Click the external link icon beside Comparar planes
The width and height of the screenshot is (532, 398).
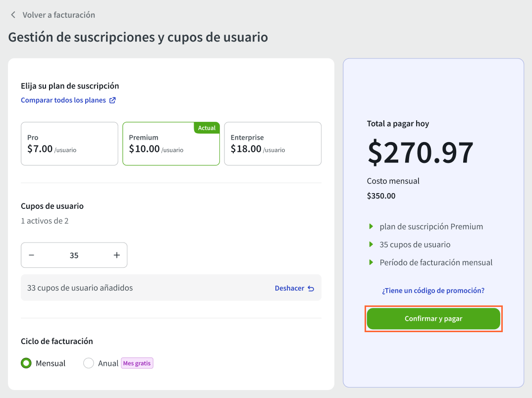(x=112, y=100)
